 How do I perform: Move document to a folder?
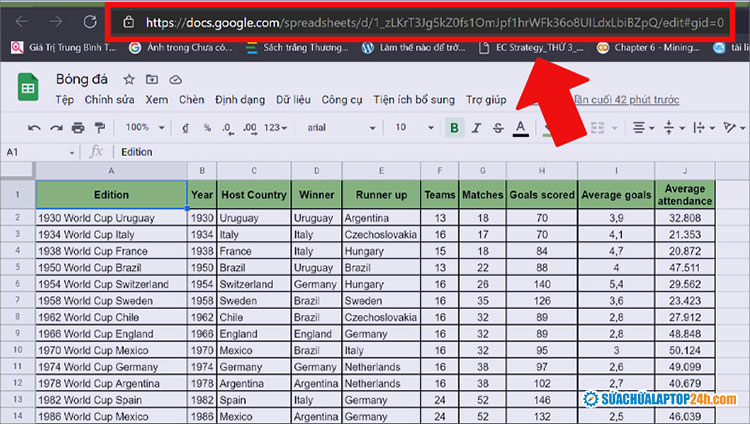point(152,79)
